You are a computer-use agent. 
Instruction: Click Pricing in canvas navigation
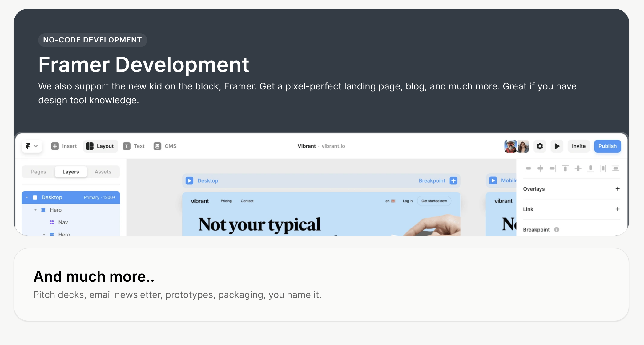tap(226, 201)
